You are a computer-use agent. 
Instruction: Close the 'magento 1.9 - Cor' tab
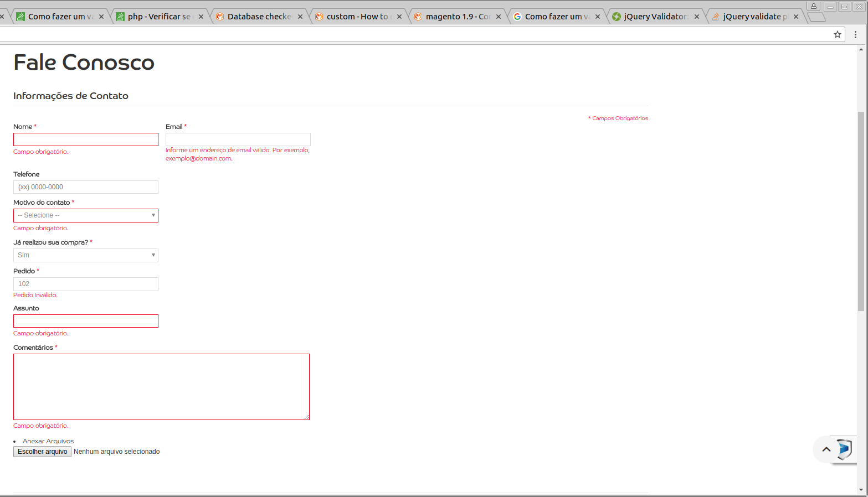pyautogui.click(x=499, y=17)
